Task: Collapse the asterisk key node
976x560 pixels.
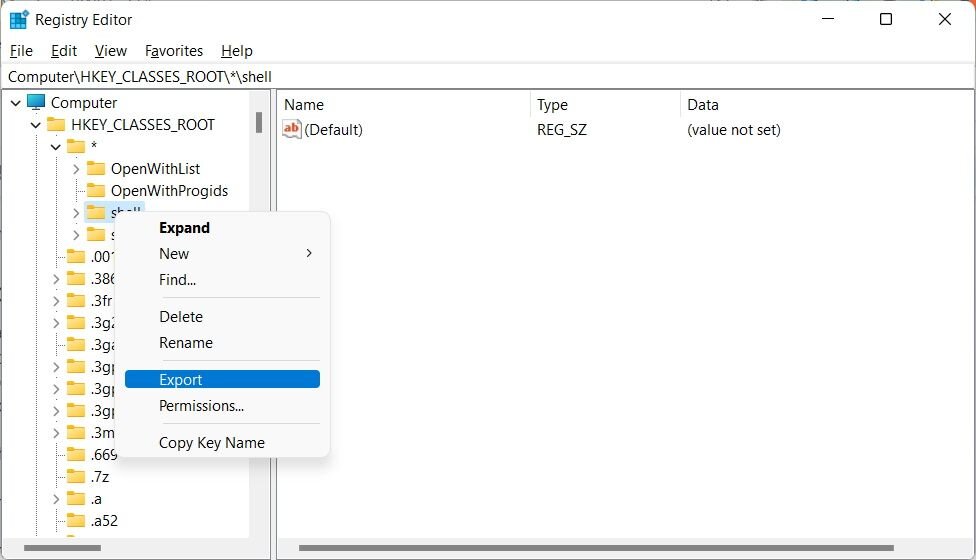Action: 55,147
